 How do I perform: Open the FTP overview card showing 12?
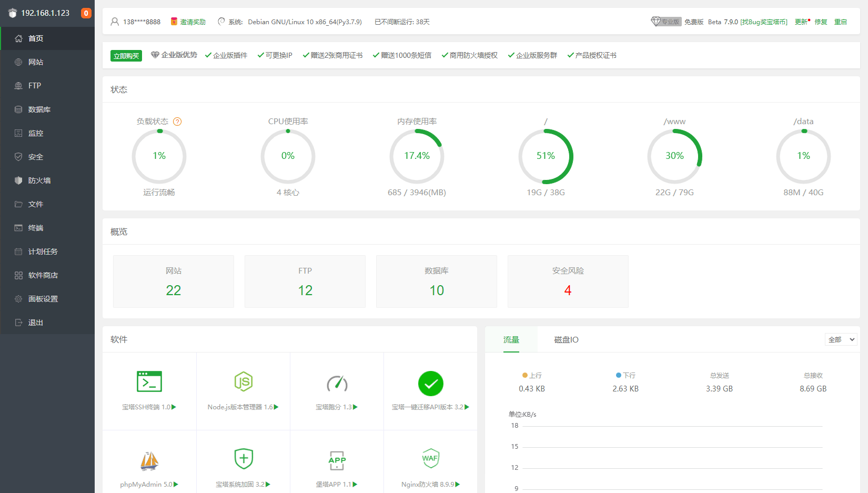(x=305, y=281)
